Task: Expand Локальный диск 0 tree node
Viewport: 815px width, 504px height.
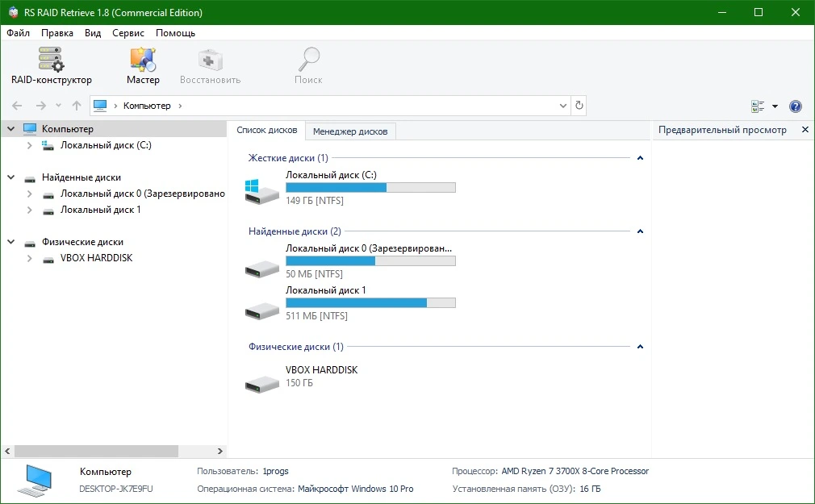Action: (x=30, y=194)
